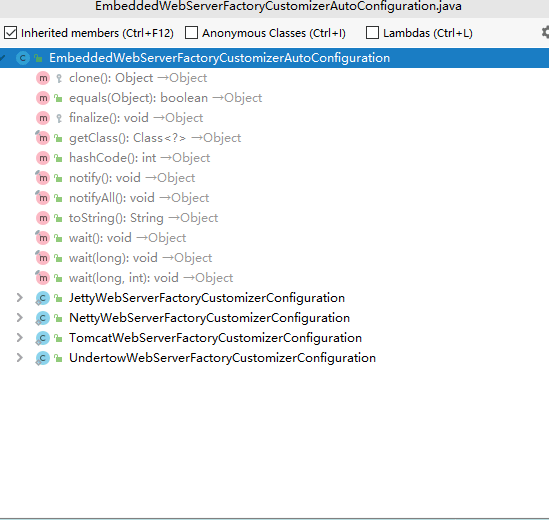Select the notifyAll(): void method entry
Image resolution: width=549 pixels, height=520 pixels.
(139, 198)
